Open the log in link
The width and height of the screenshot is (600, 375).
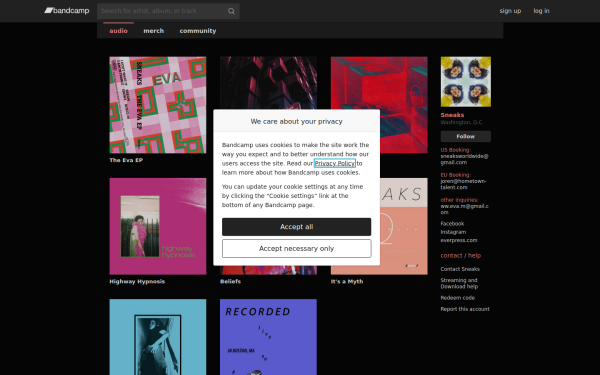541,11
